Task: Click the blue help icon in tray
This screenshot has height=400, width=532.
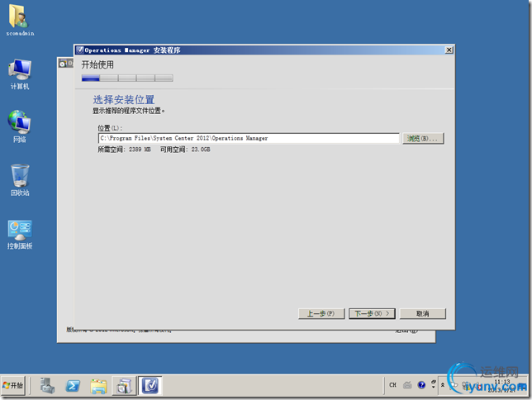Action: pyautogui.click(x=421, y=385)
